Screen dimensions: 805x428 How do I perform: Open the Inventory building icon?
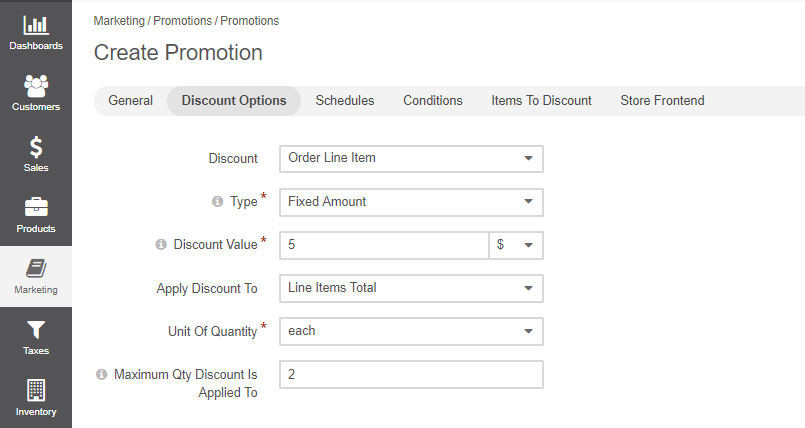(x=36, y=391)
